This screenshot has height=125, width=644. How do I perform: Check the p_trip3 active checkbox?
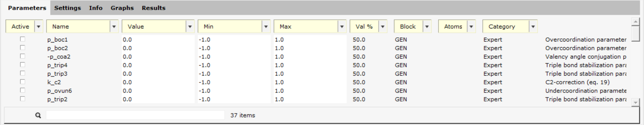coord(22,73)
